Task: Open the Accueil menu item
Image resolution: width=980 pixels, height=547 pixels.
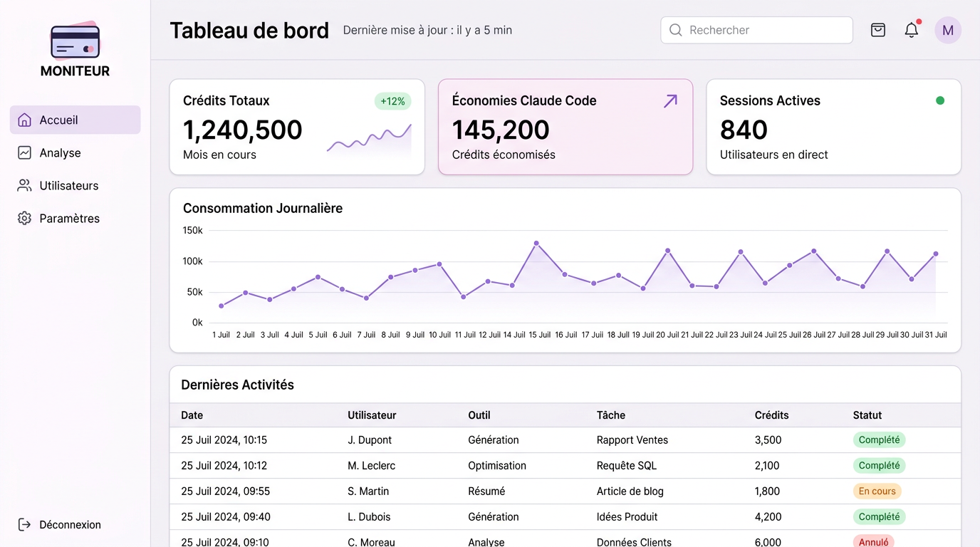Action: tap(75, 120)
